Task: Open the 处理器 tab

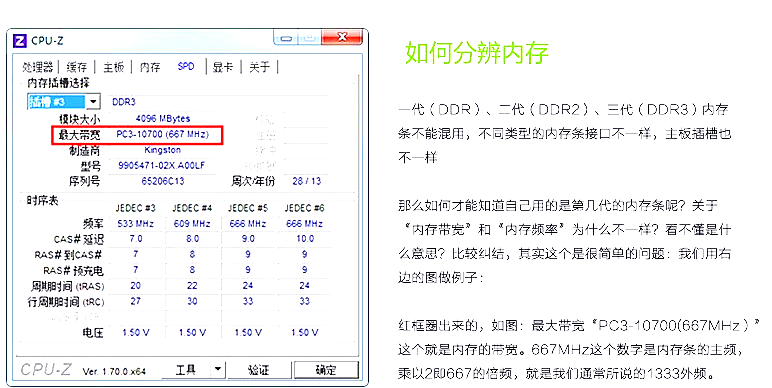Action: point(37,67)
